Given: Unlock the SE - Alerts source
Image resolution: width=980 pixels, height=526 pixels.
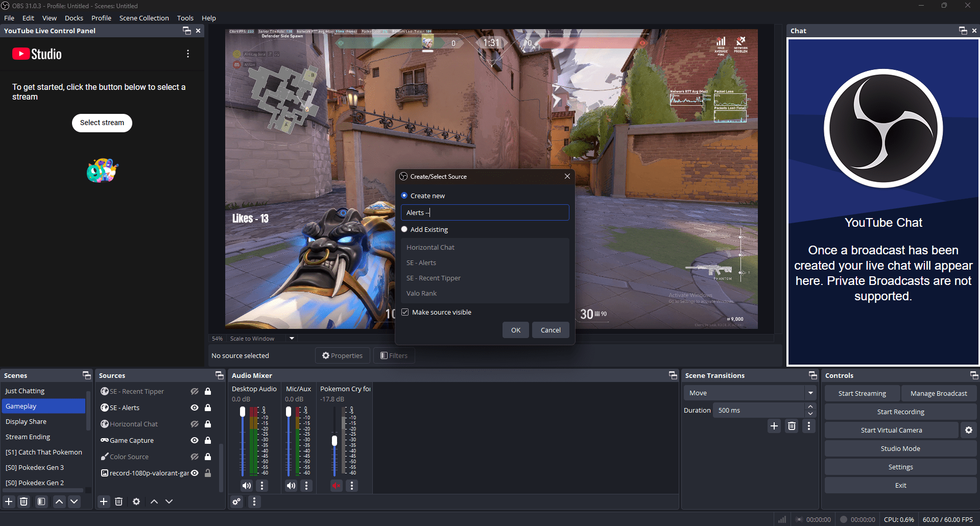Looking at the screenshot, I should pyautogui.click(x=208, y=408).
